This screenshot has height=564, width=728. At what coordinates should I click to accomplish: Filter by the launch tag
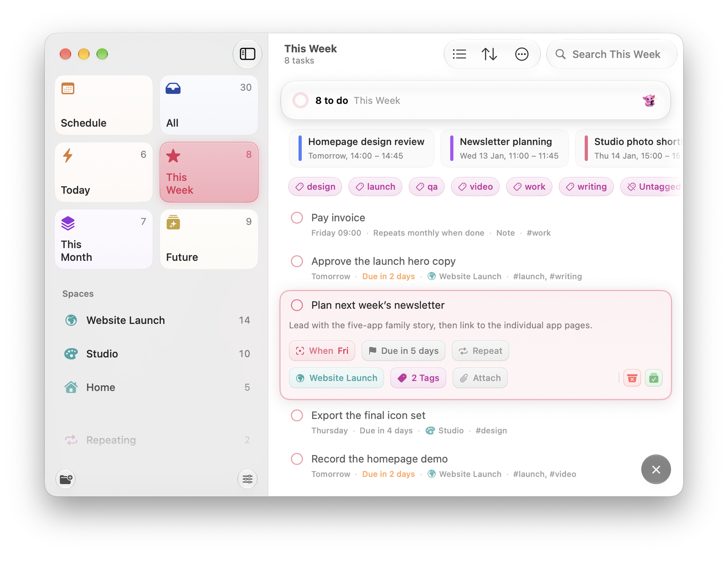[375, 187]
